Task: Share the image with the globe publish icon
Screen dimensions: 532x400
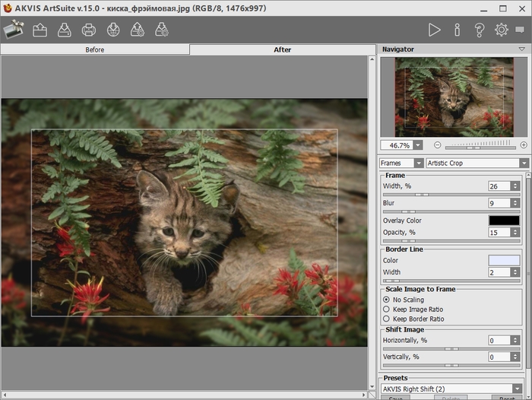Action: [x=113, y=30]
